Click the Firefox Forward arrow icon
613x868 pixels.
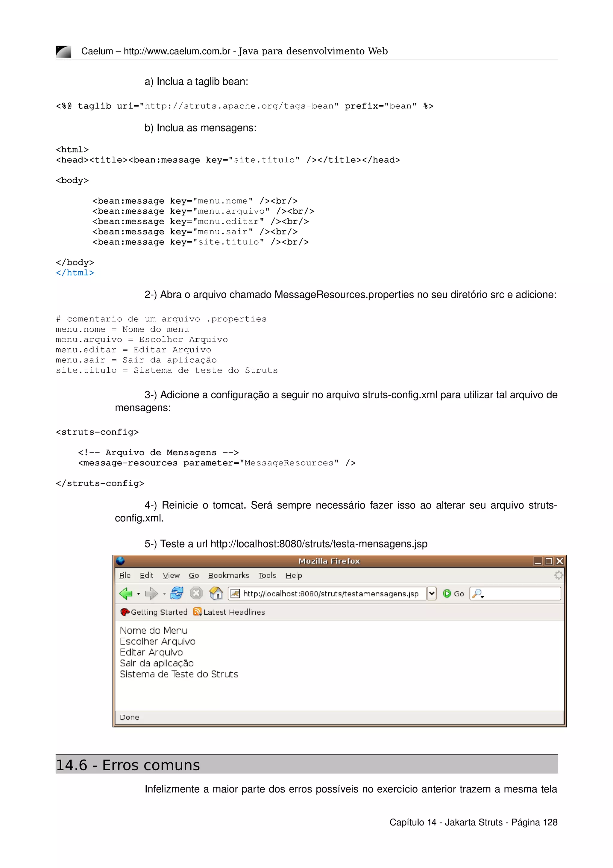(x=151, y=594)
